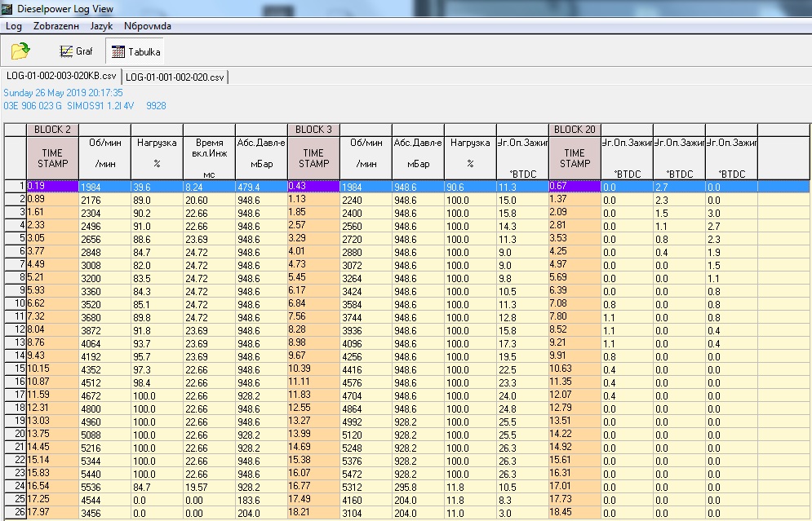Click the BLOCK 20 group header

click(x=575, y=130)
